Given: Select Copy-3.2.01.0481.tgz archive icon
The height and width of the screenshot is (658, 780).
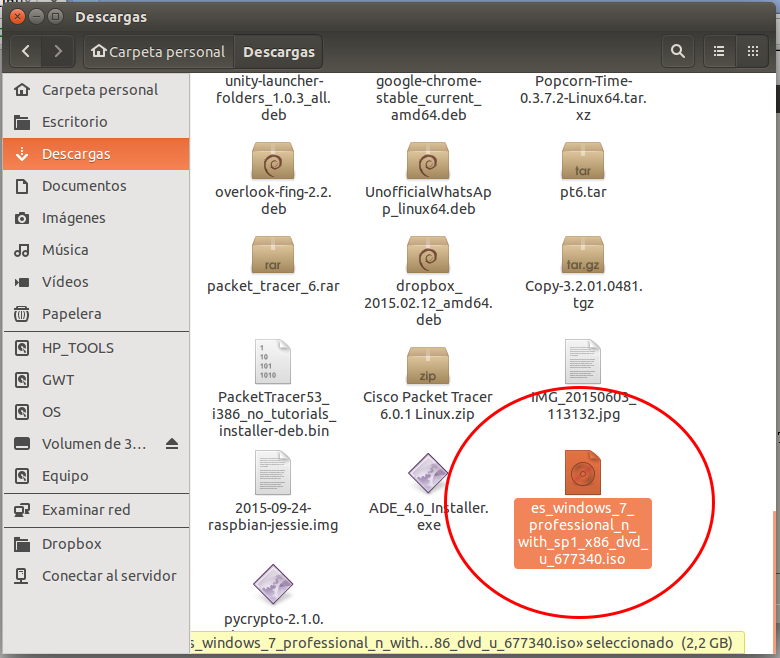Looking at the screenshot, I should coord(583,255).
